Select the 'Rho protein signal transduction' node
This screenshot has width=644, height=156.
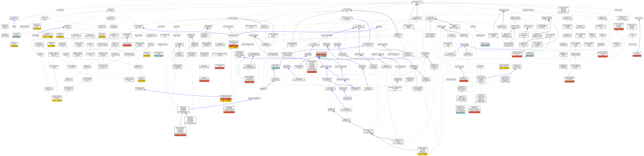204,79
